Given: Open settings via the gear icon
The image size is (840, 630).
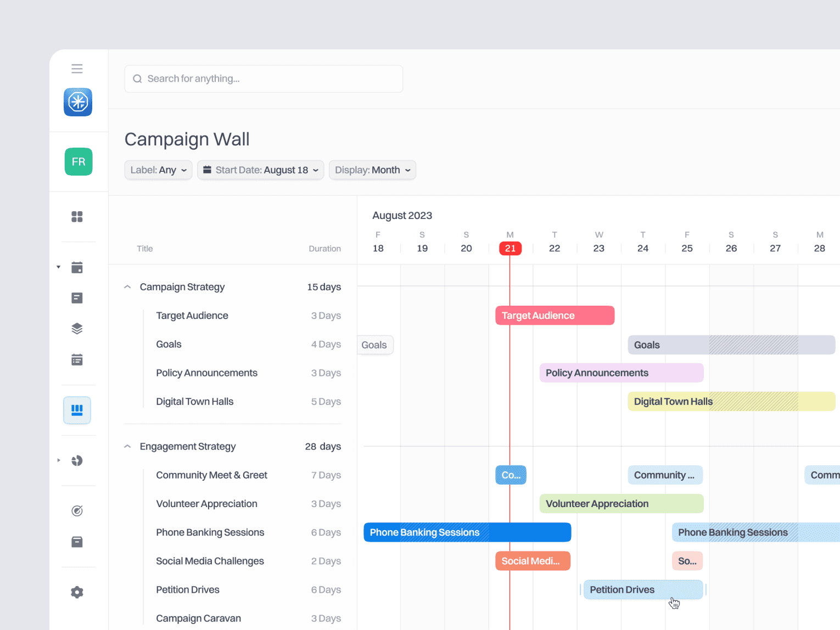Looking at the screenshot, I should pos(76,592).
